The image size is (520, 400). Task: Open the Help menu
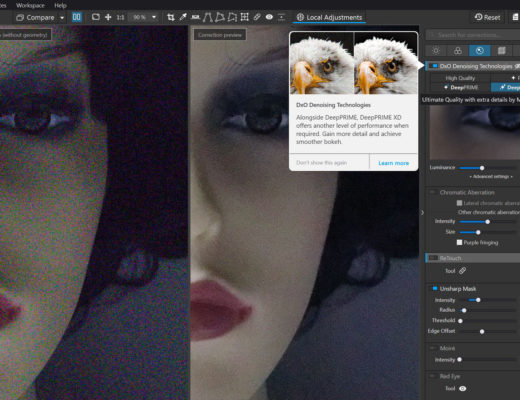60,5
